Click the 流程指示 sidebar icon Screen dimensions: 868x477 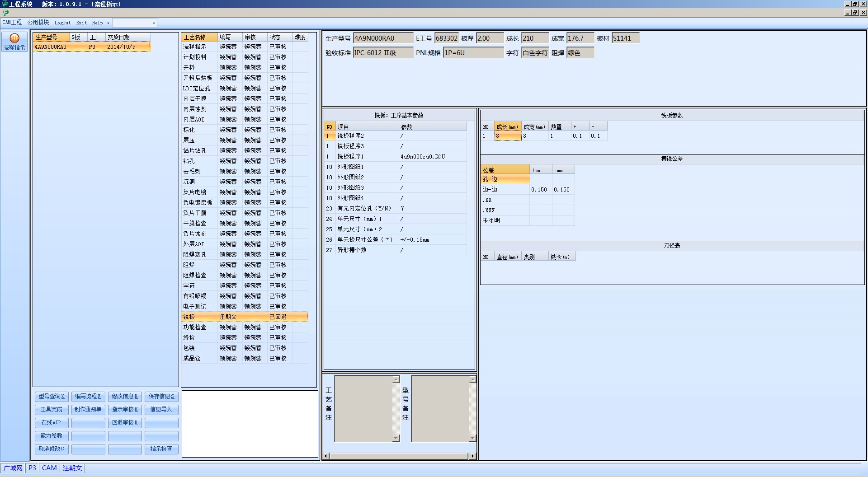14,42
